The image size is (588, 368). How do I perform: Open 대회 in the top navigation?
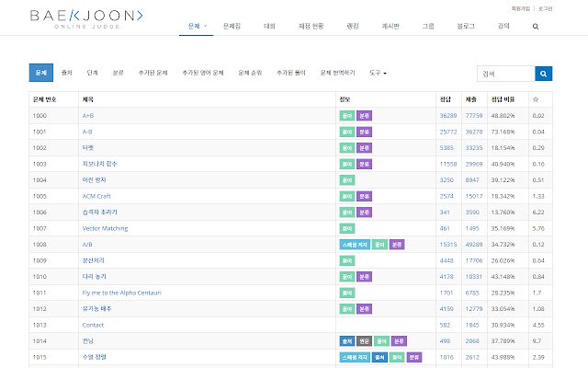(x=269, y=27)
